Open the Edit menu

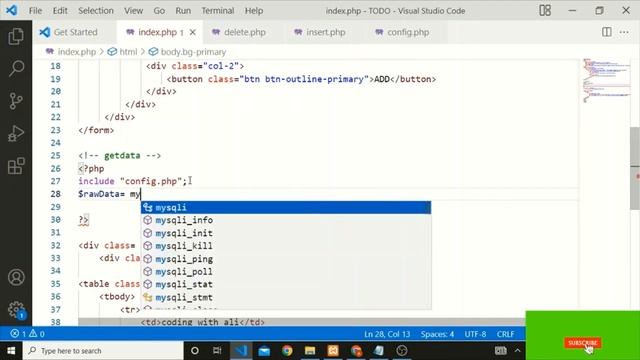[x=60, y=11]
